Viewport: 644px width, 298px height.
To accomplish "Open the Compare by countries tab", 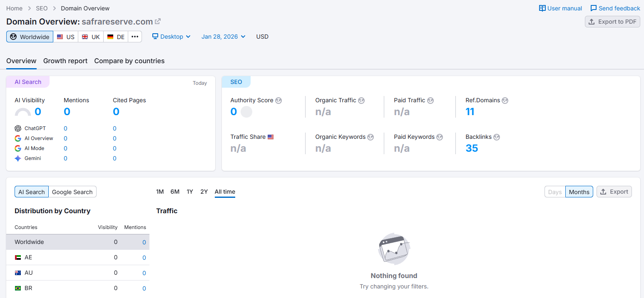I will pyautogui.click(x=129, y=61).
